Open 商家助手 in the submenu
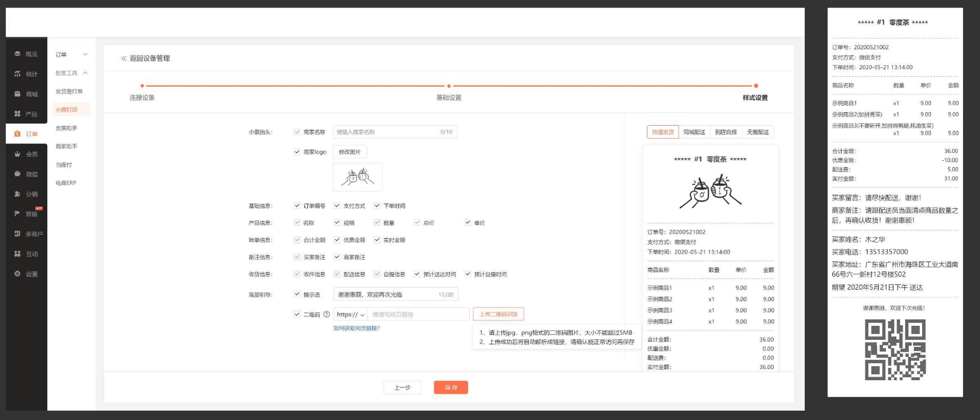The height and width of the screenshot is (420, 980). pyautogui.click(x=67, y=146)
